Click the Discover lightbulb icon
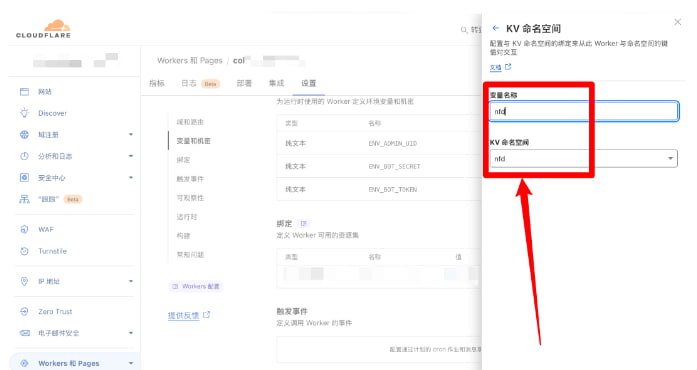Viewport: 697px width, 370px height. click(x=24, y=113)
